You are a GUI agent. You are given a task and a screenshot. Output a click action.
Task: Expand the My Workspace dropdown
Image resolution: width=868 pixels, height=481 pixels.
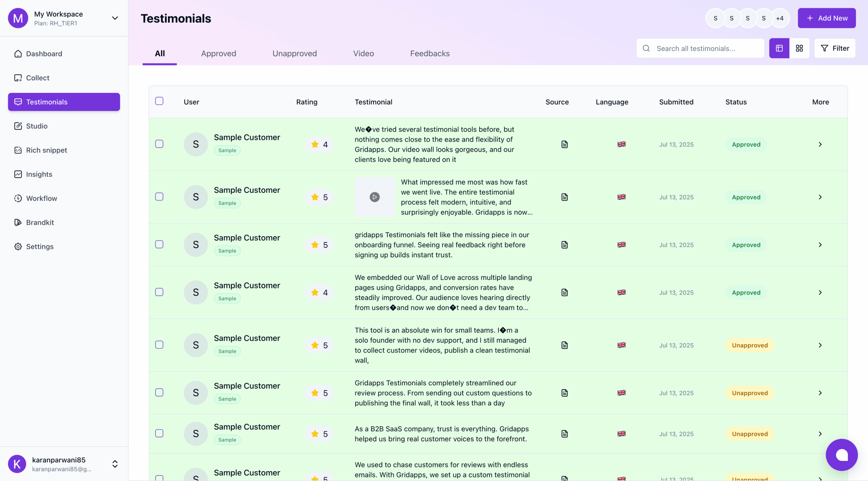coord(115,18)
